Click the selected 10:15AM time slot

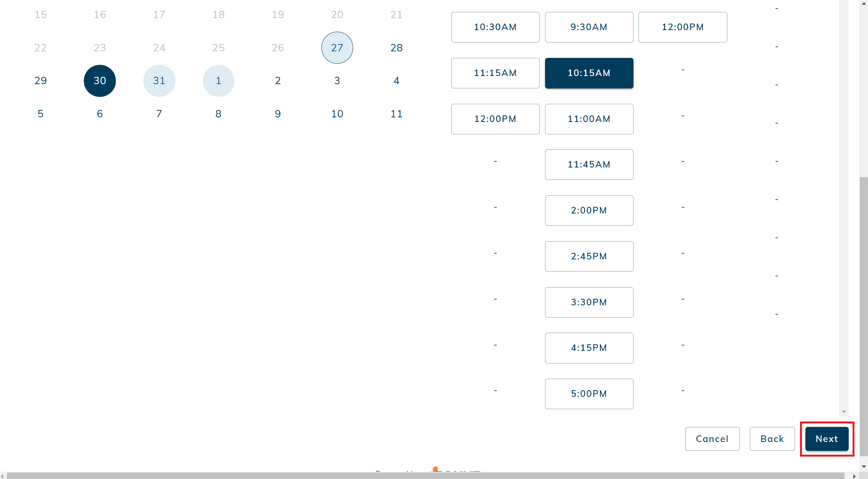pos(589,73)
